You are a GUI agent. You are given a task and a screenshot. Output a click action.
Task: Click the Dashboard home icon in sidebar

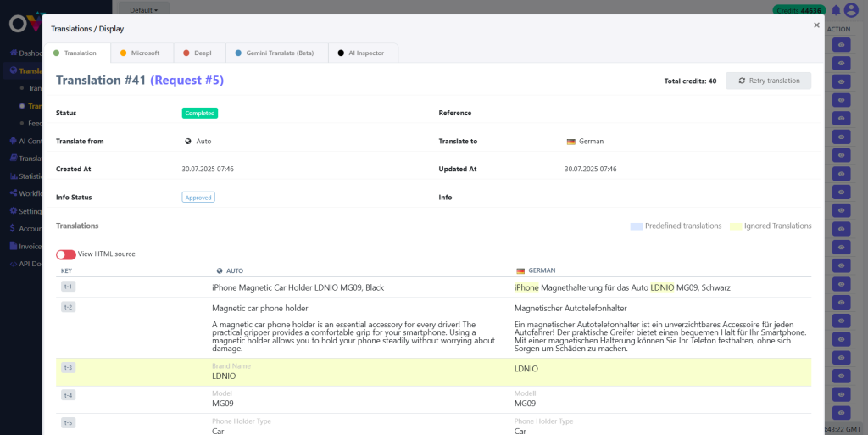click(14, 53)
